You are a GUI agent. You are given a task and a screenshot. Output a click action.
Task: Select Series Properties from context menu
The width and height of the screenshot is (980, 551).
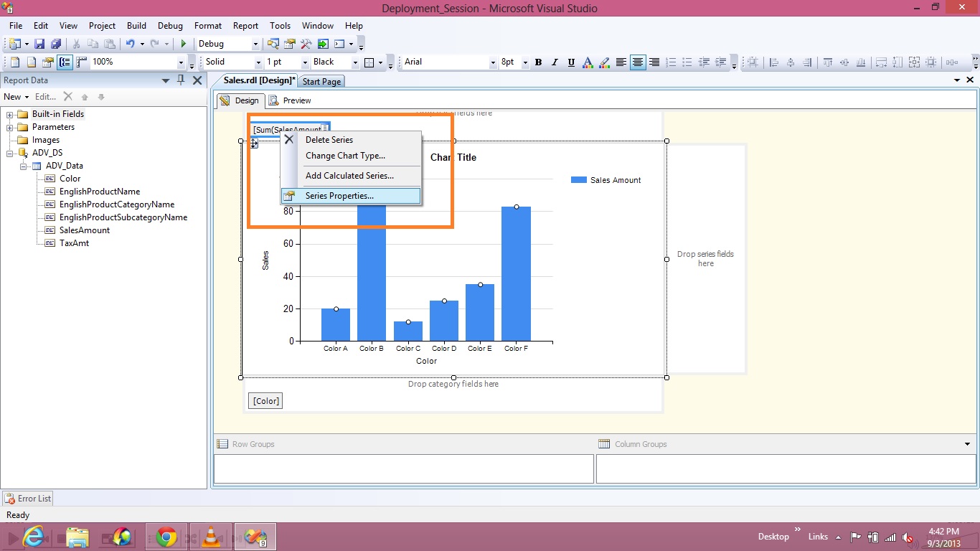tap(339, 196)
